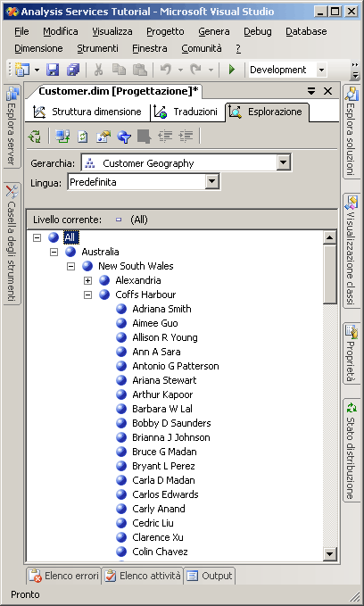Click the Copy icon in the toolbar
This screenshot has width=364, height=606.
point(119,70)
